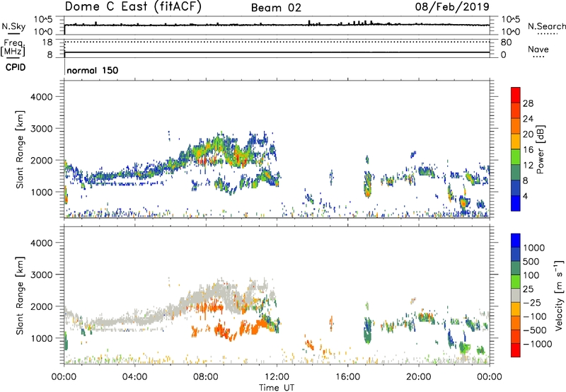Click the '4' tick on the power colorbar
The image size is (566, 392).
point(525,196)
